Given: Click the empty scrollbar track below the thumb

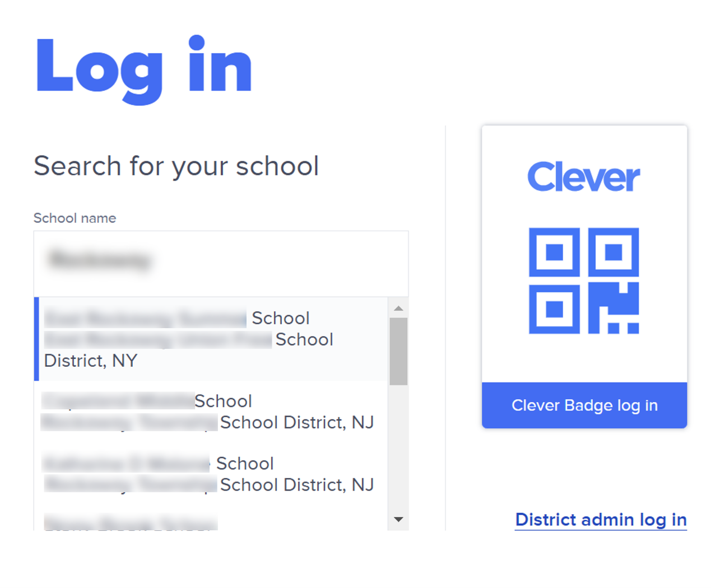Looking at the screenshot, I should 398,447.
